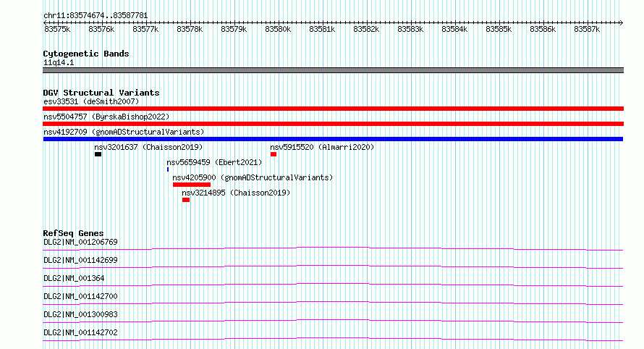This screenshot has height=349, width=644.
Task: Click the 83576k ruler position
Action: (x=101, y=29)
